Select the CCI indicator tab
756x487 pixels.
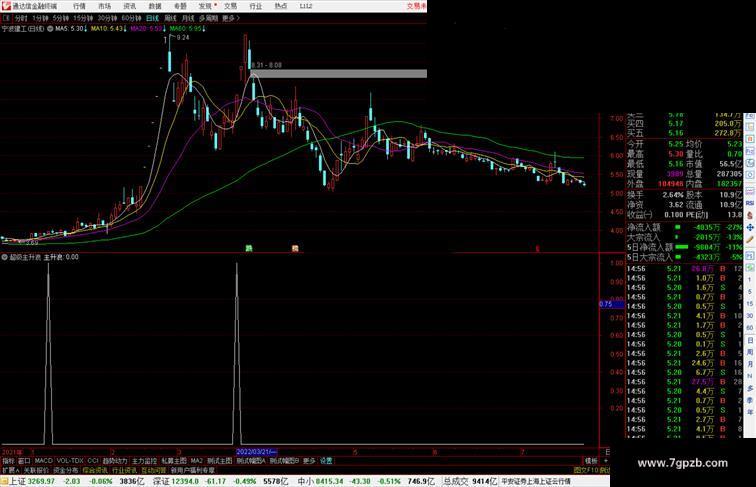click(93, 461)
